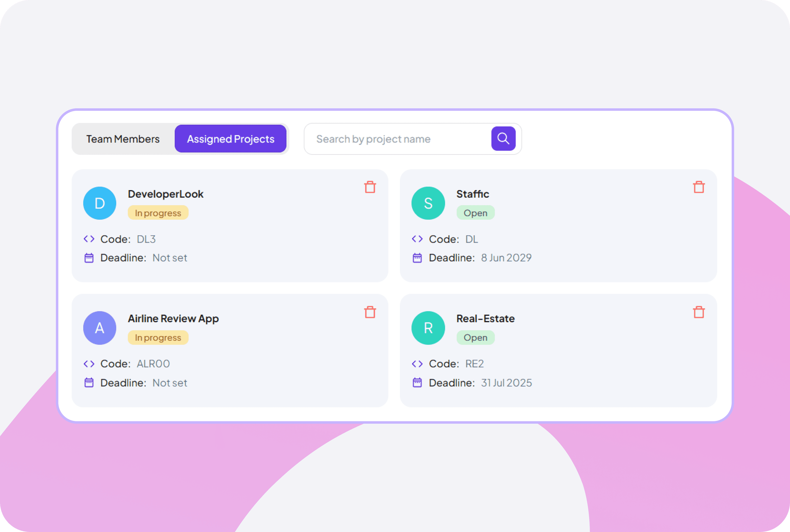
Task: Click the Real-Estate project title
Action: point(485,318)
